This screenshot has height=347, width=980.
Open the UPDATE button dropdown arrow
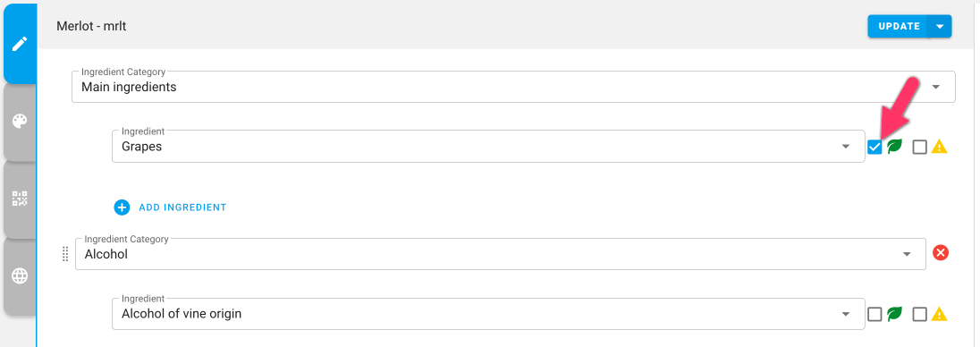pyautogui.click(x=940, y=26)
